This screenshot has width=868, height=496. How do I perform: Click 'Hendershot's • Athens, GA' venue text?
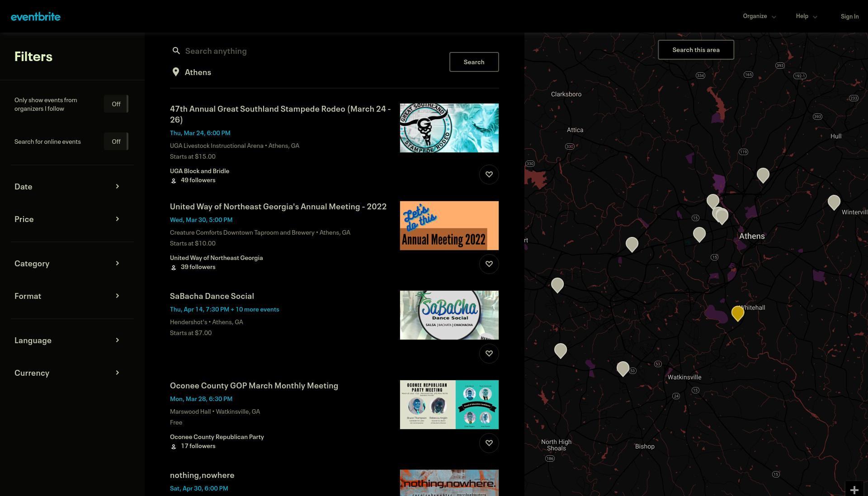click(207, 322)
